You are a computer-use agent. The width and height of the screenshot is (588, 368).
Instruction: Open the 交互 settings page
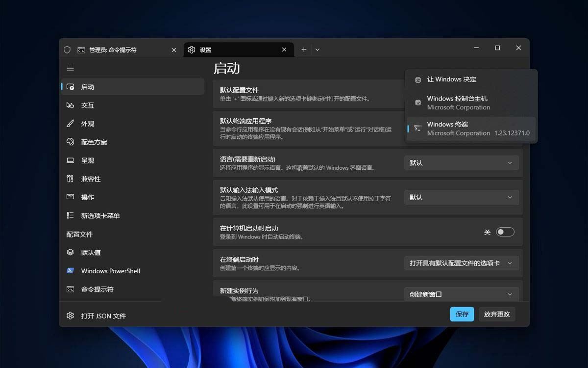point(133,105)
